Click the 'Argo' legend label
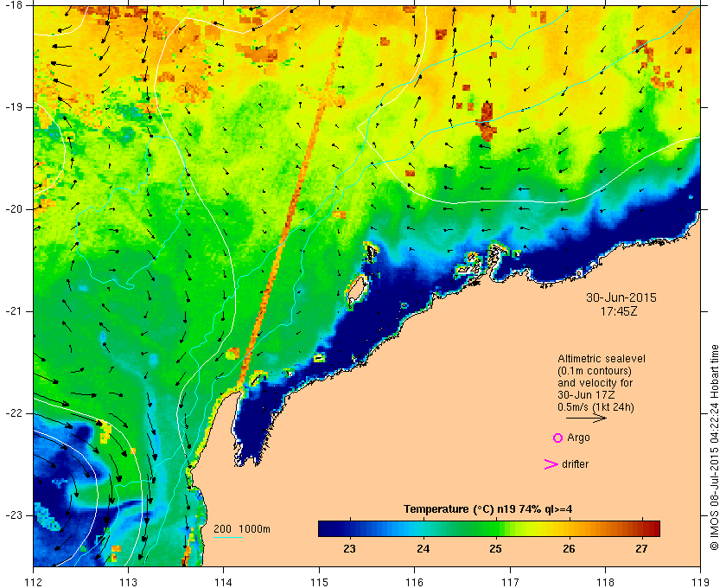The image size is (726, 588). click(578, 438)
